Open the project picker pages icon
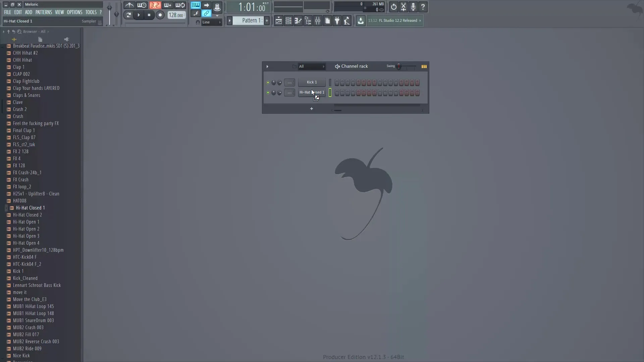The image size is (644, 362). 327,21
